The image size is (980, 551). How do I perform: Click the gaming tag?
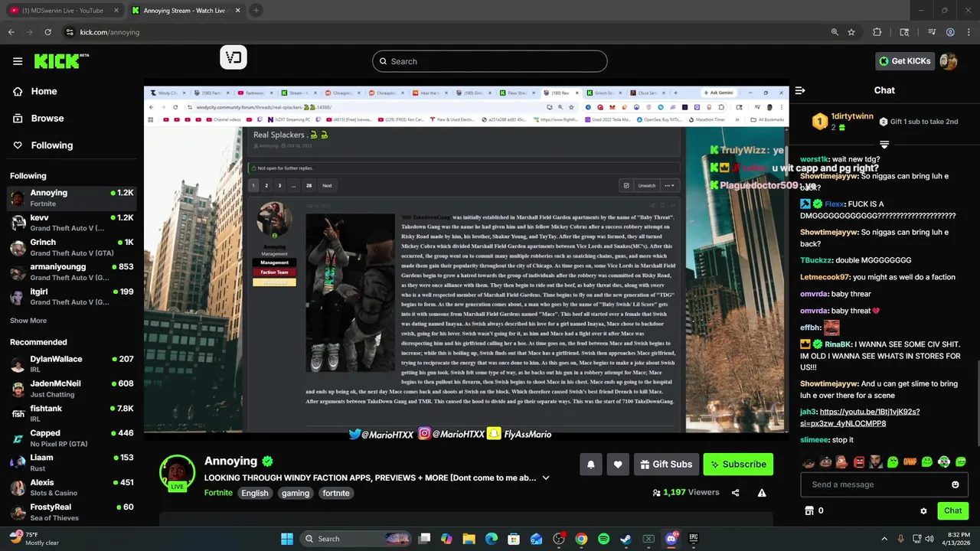coord(296,493)
